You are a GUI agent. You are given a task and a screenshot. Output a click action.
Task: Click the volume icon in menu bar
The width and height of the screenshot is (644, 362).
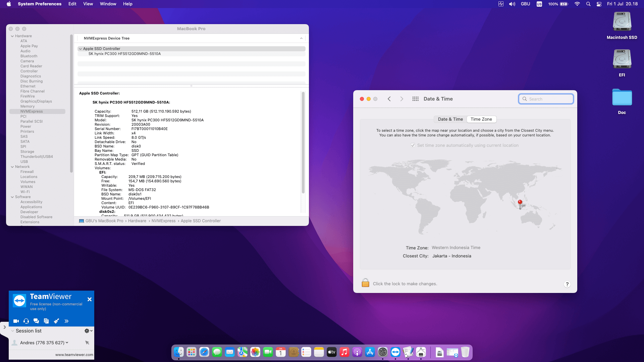coord(512,4)
